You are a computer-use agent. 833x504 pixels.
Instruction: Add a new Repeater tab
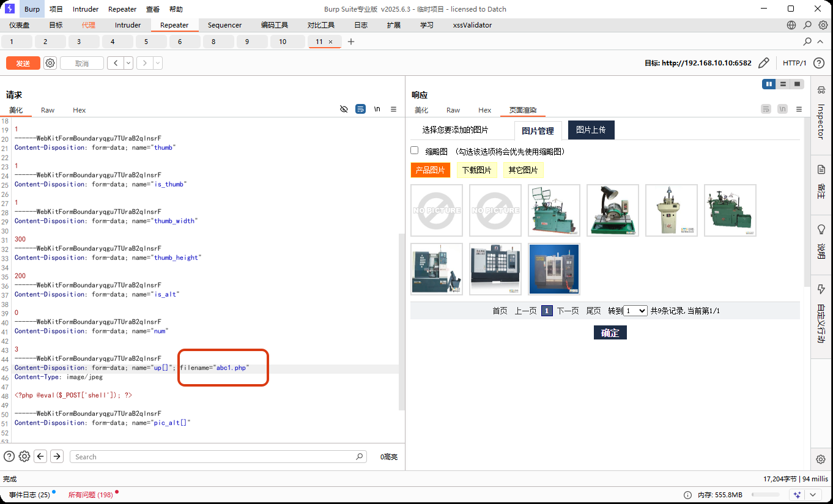click(351, 42)
